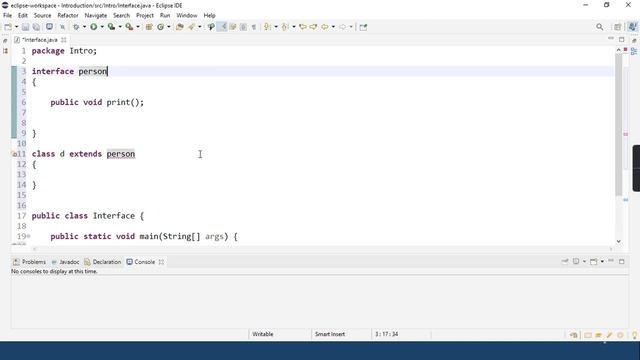
Task: Click the Debug bug icon
Action: pyautogui.click(x=76, y=27)
